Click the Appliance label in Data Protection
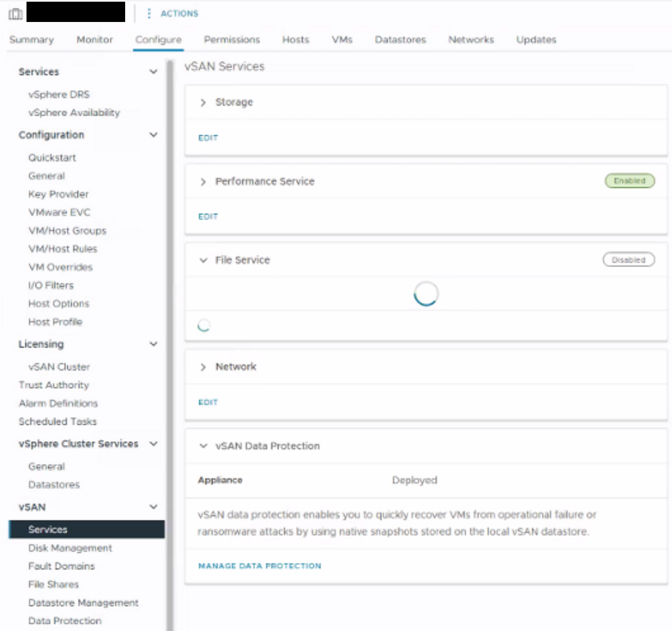This screenshot has width=672, height=631. [220, 480]
